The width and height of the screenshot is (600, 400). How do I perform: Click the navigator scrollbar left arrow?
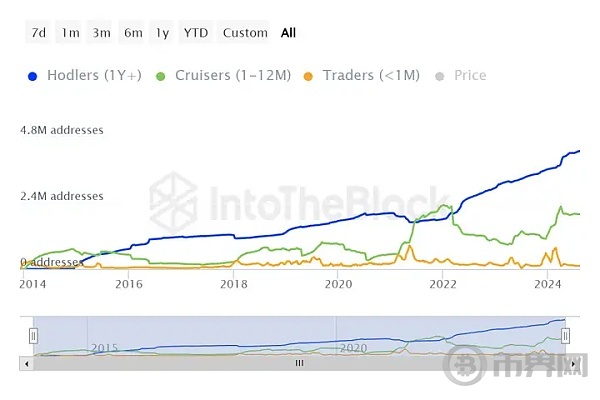24,364
